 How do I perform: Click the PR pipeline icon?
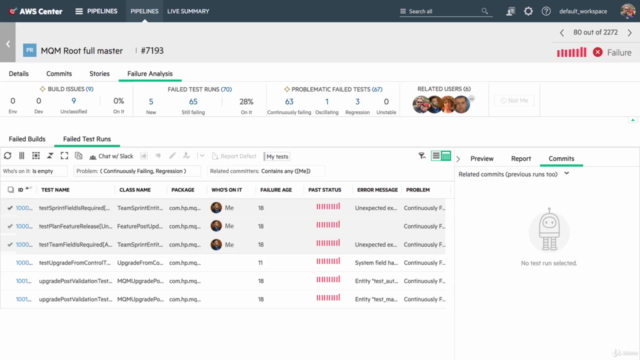click(29, 50)
